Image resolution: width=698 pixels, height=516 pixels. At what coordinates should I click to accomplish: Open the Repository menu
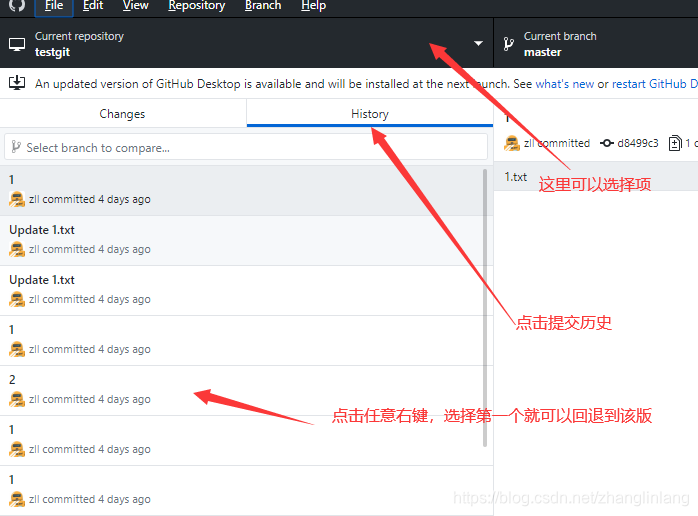pyautogui.click(x=196, y=6)
